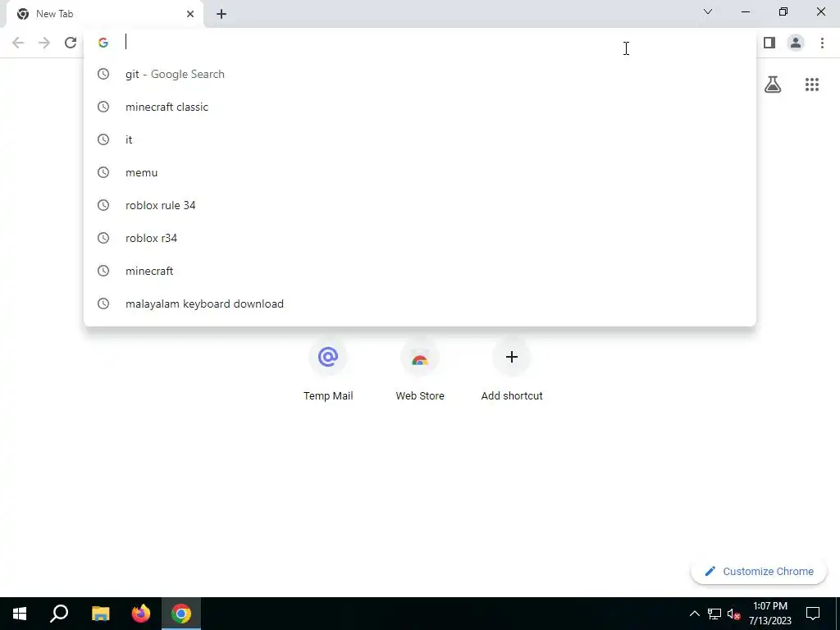Open the Search Labs flask icon
The height and width of the screenshot is (630, 840).
click(x=773, y=84)
